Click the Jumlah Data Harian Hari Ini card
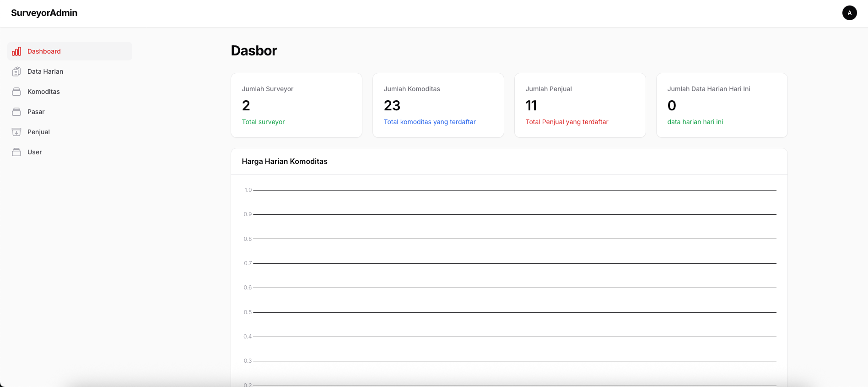868x387 pixels. [x=722, y=105]
